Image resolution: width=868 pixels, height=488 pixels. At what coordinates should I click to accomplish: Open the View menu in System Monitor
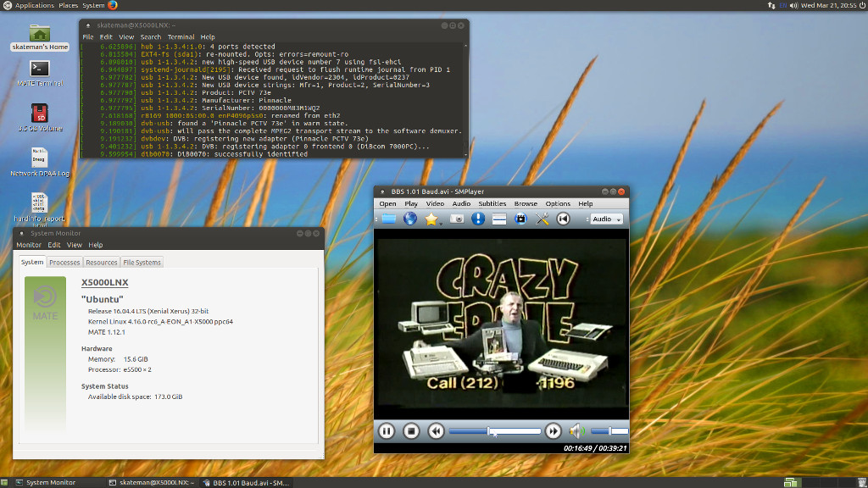[75, 245]
